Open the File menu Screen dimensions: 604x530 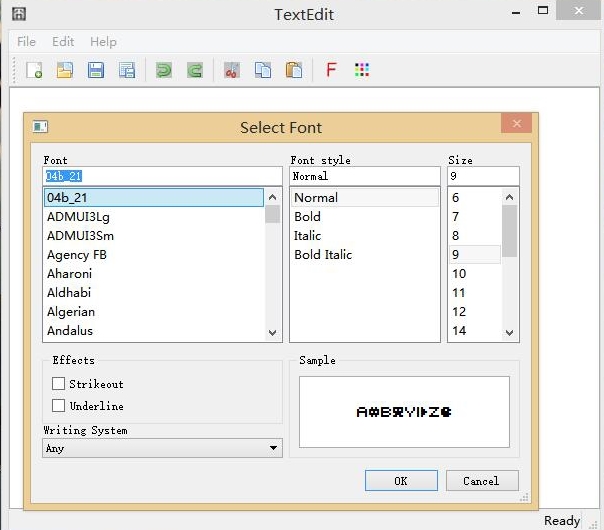click(26, 42)
